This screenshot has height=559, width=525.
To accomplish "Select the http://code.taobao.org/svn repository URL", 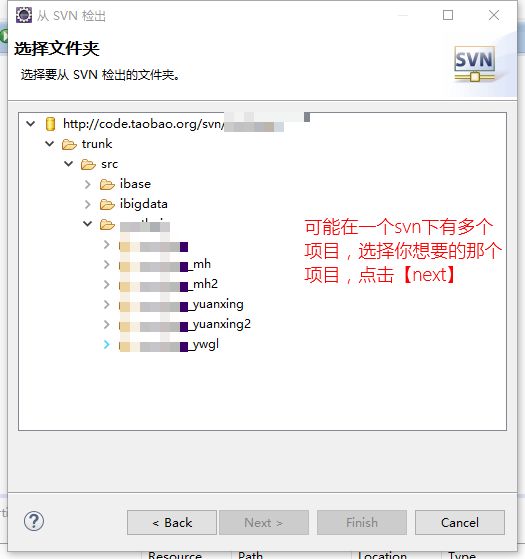I will [x=144, y=124].
